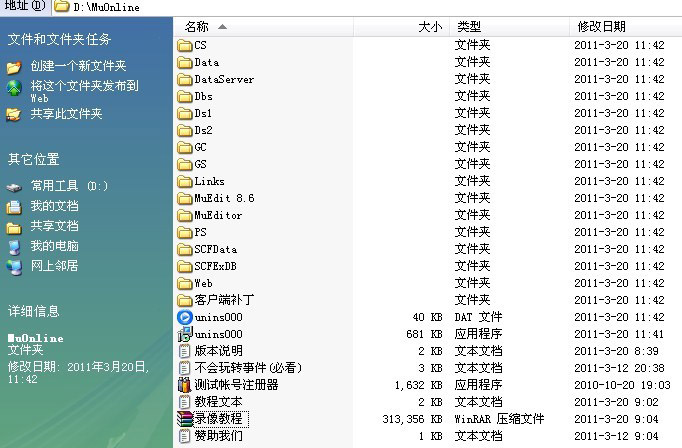Click the DataServer folder icon
Screen dimensions: 682x448
point(184,79)
